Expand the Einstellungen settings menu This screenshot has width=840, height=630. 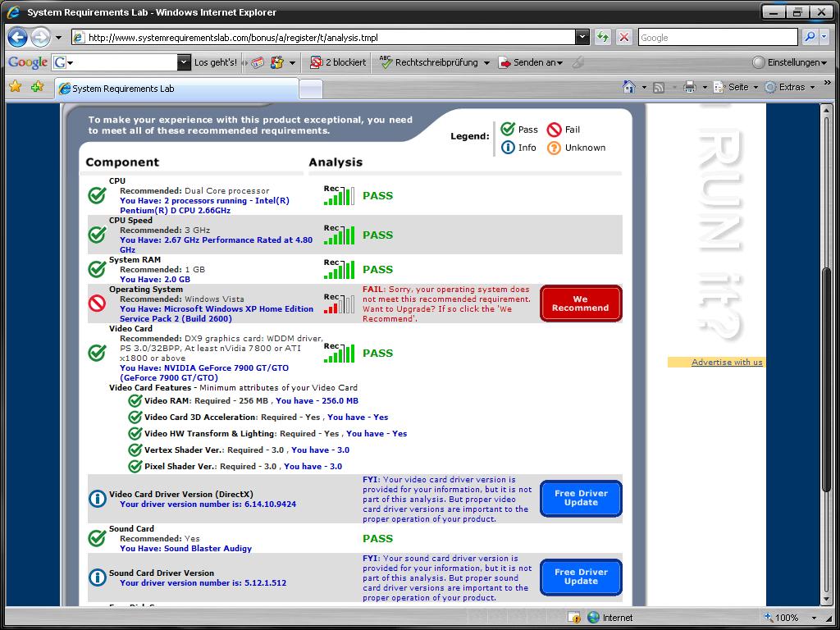(790, 62)
